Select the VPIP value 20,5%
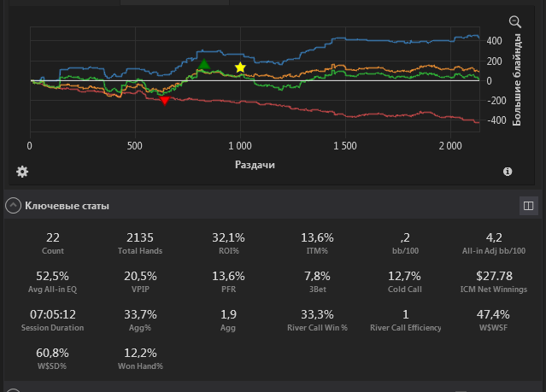 coord(140,276)
